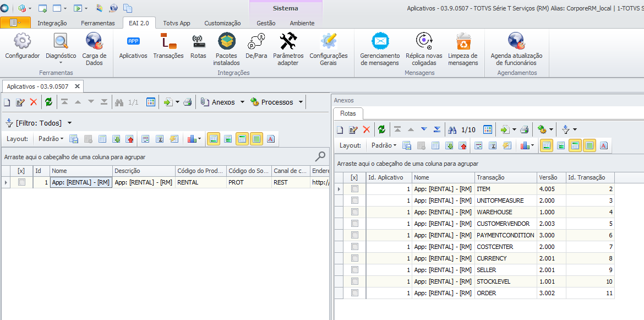The image size is (644, 320).
Task: Sort Aplicativos grid by Descrição column
Action: pos(144,171)
